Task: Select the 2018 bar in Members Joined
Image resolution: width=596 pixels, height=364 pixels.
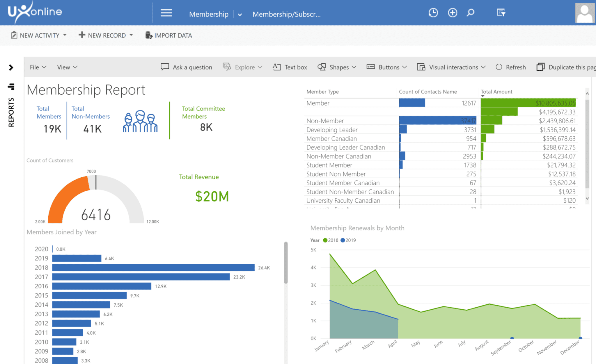Action: [153, 267]
